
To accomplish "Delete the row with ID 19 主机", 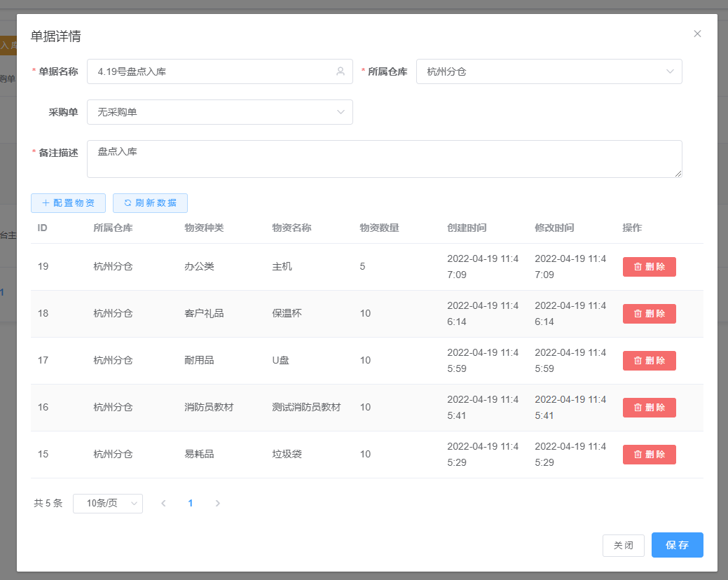I will 649,267.
